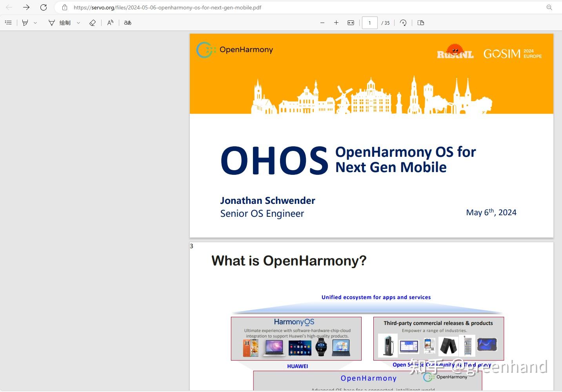Screen dimensions: 562x392
Task: Zoom out of the PDF
Action: [x=322, y=22]
